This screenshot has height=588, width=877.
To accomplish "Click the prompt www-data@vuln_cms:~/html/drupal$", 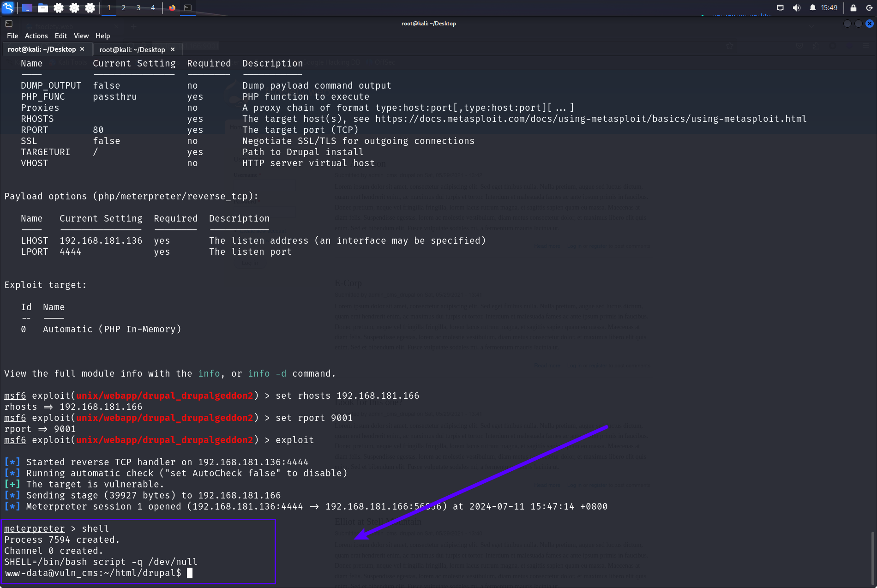I will click(x=93, y=573).
